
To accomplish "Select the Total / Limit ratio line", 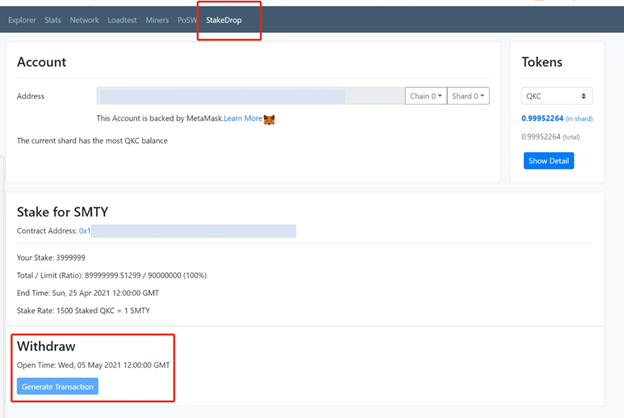I will (111, 275).
